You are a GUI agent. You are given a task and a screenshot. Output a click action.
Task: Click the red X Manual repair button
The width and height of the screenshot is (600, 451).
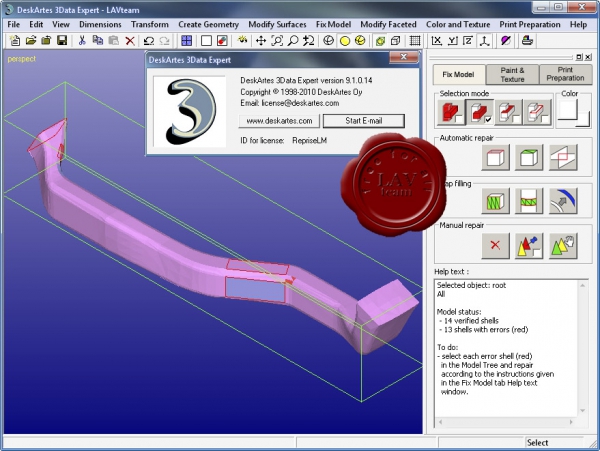[x=495, y=245]
